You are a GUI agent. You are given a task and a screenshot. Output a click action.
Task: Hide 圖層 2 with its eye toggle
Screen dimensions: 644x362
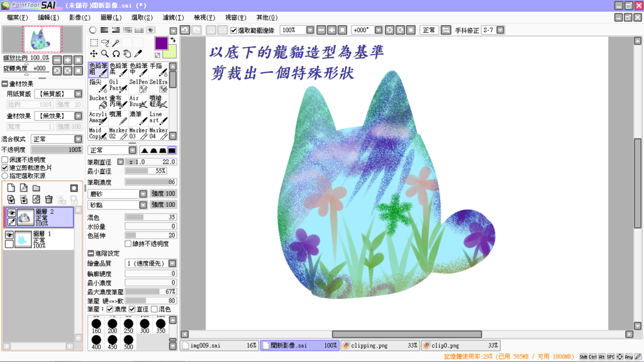point(11,214)
